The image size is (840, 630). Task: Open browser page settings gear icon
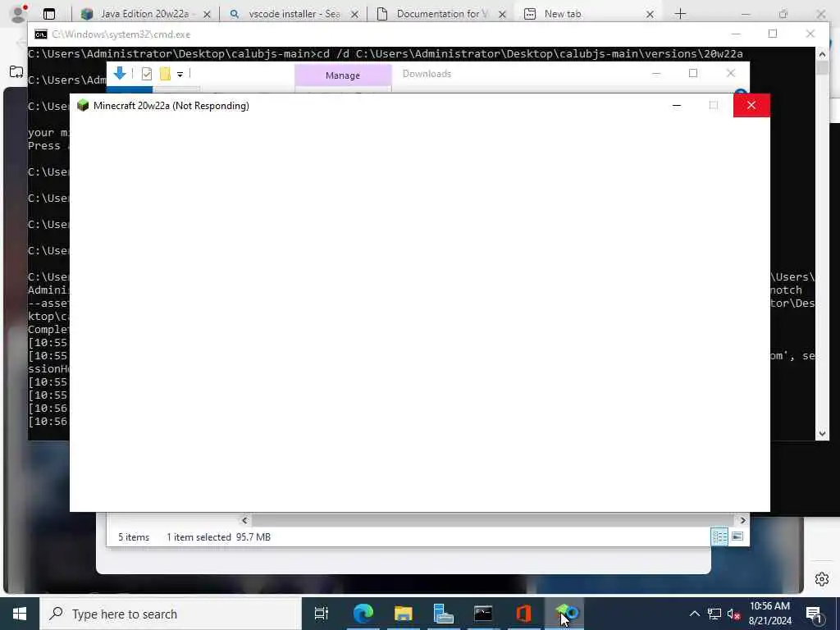tap(822, 579)
